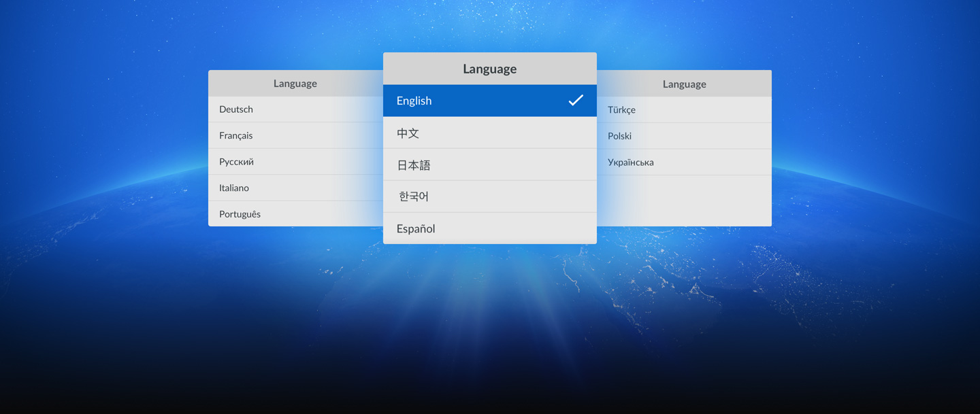The height and width of the screenshot is (414, 980).
Task: Click the left Language column header
Action: pyautogui.click(x=295, y=83)
